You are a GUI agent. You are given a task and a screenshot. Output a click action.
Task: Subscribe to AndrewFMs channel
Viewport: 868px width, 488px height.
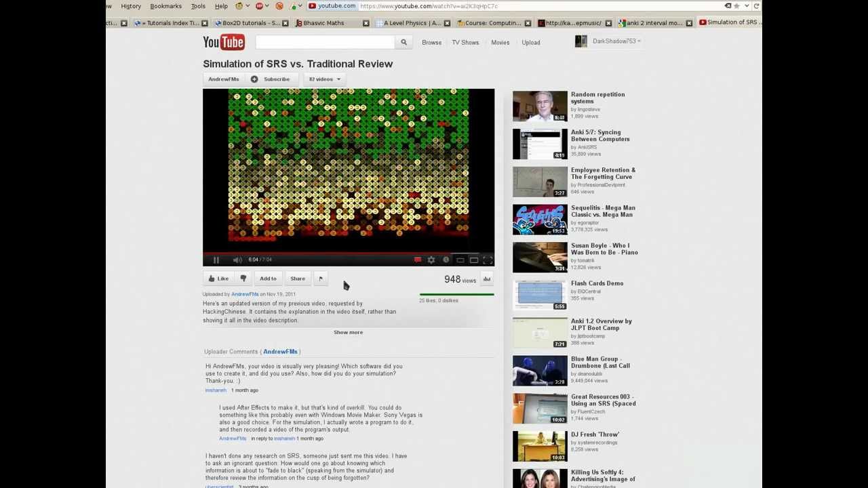click(x=271, y=79)
